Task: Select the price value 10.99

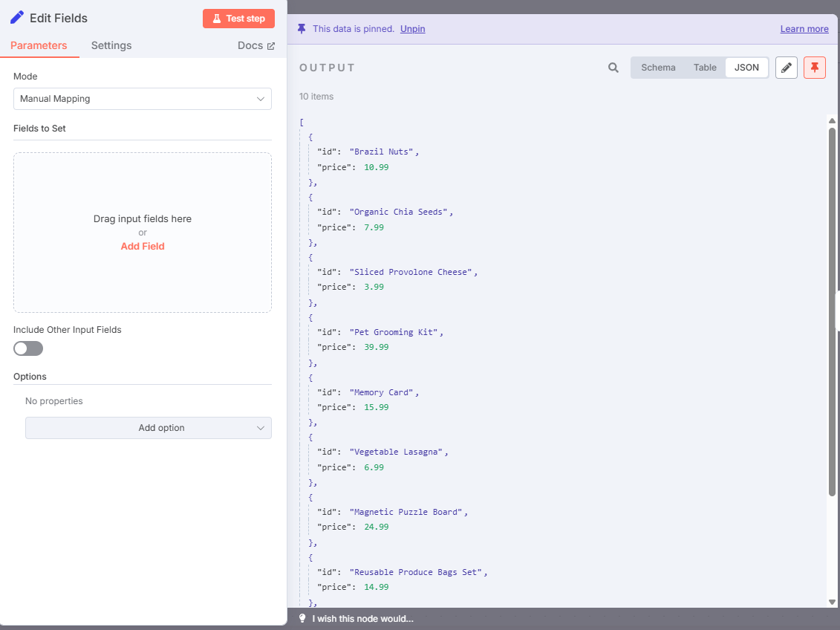Action: [376, 167]
